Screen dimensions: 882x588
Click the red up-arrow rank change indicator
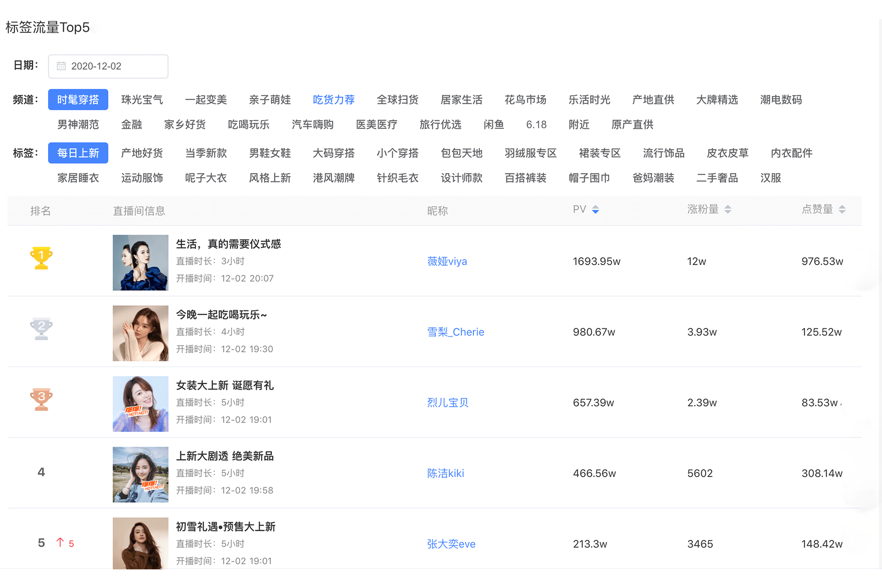60,542
